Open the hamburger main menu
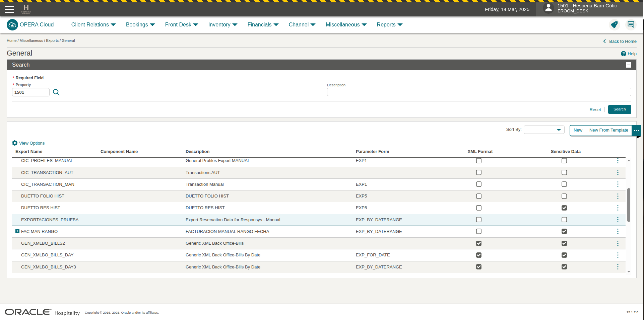Viewport: 644px width, 320px height. [9, 9]
